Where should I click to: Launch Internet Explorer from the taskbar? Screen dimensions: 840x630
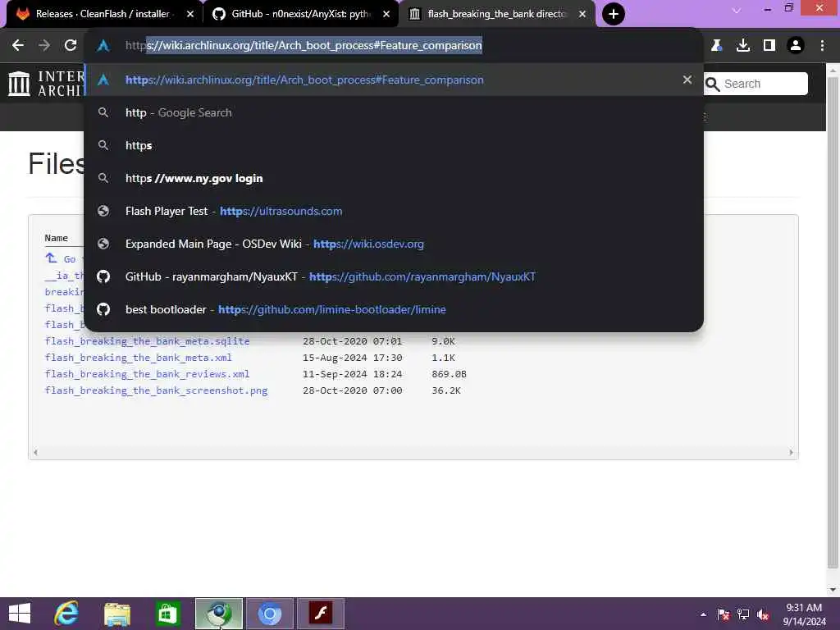coord(66,614)
